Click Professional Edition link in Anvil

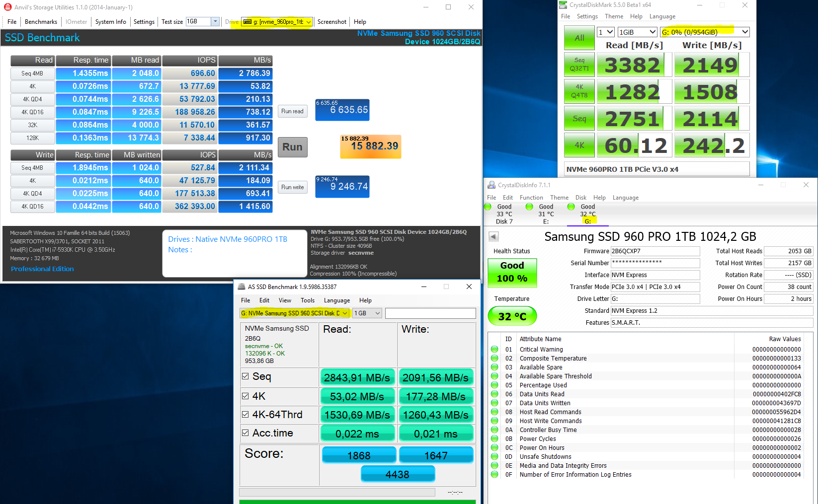(42, 269)
